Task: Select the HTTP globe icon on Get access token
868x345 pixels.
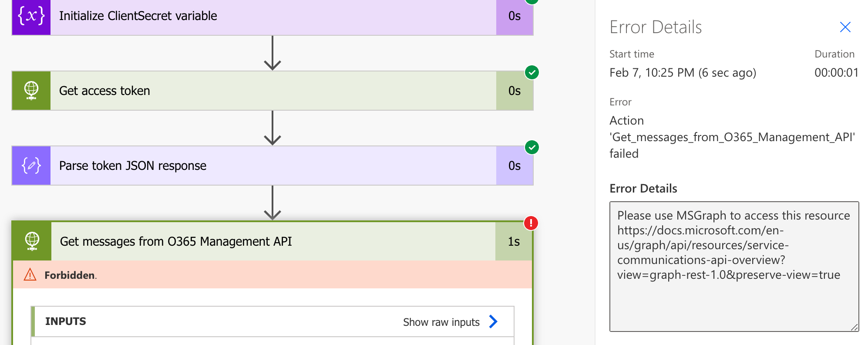Action: pos(31,90)
